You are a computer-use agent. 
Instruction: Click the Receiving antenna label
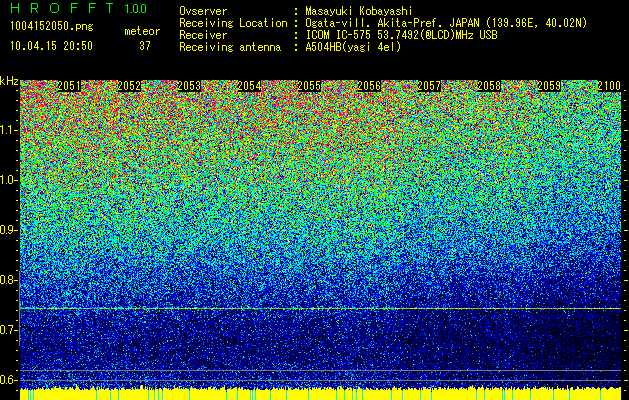(230, 47)
